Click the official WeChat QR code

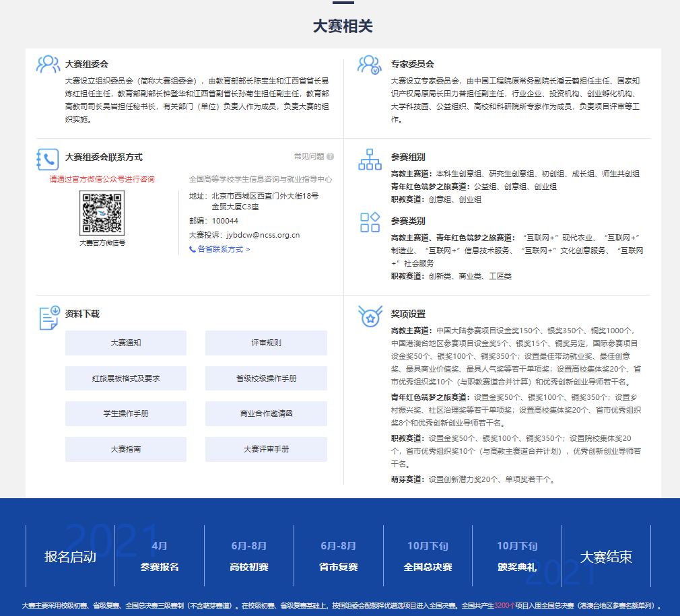102,213
